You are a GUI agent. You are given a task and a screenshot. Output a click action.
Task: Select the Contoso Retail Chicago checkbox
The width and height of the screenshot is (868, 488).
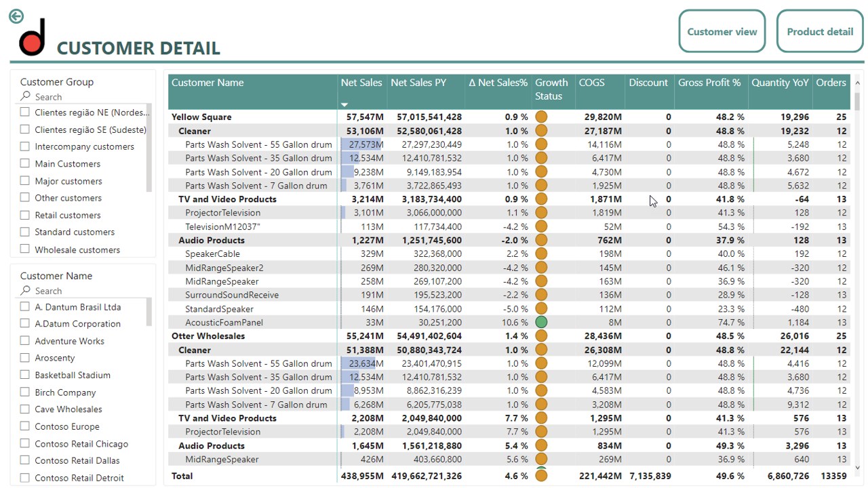click(x=25, y=444)
